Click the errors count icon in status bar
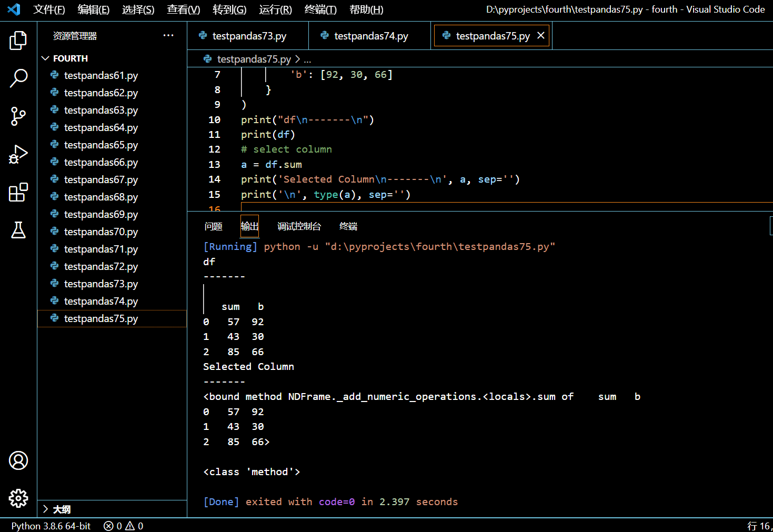 click(108, 526)
